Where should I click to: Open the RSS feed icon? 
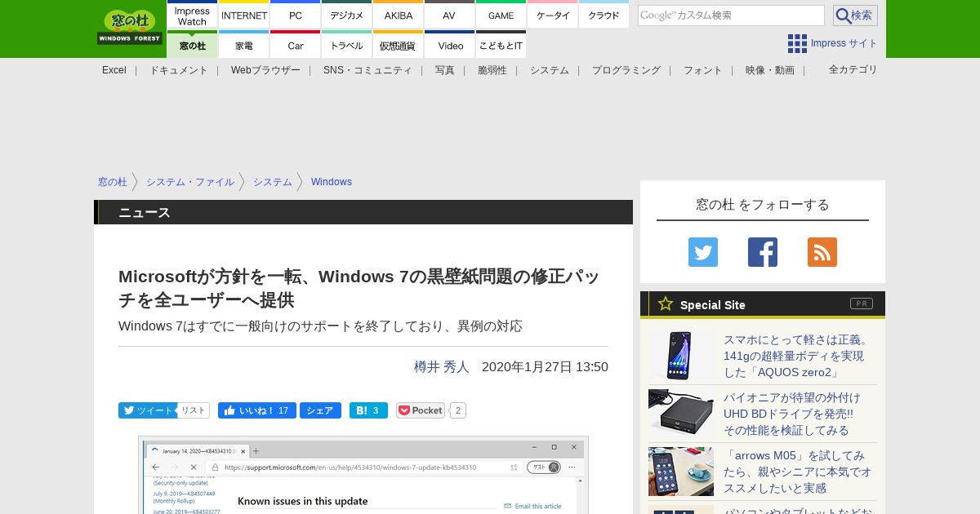coord(822,252)
